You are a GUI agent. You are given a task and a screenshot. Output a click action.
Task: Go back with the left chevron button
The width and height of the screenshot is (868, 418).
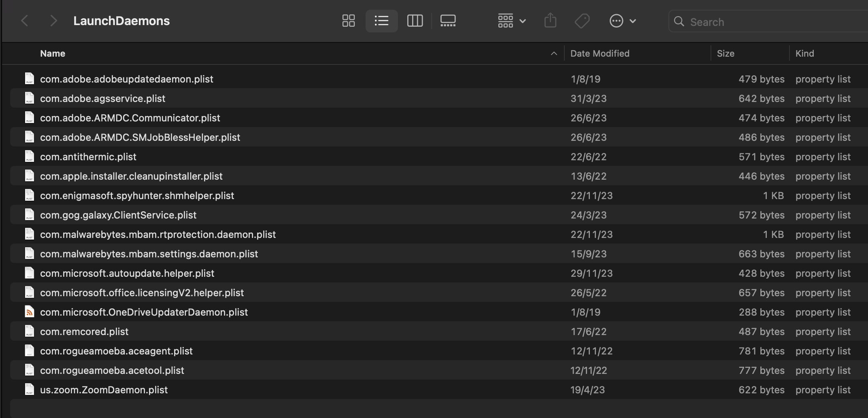25,21
